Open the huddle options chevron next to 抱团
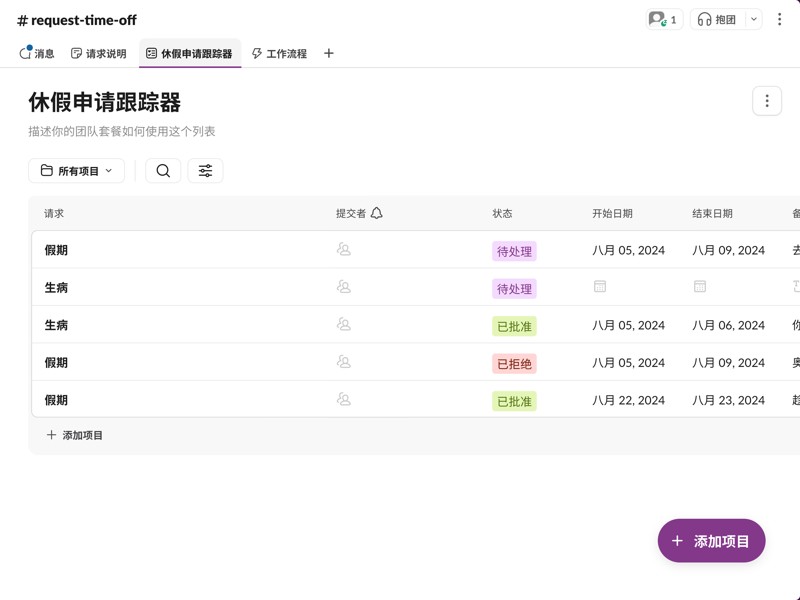 [x=754, y=19]
